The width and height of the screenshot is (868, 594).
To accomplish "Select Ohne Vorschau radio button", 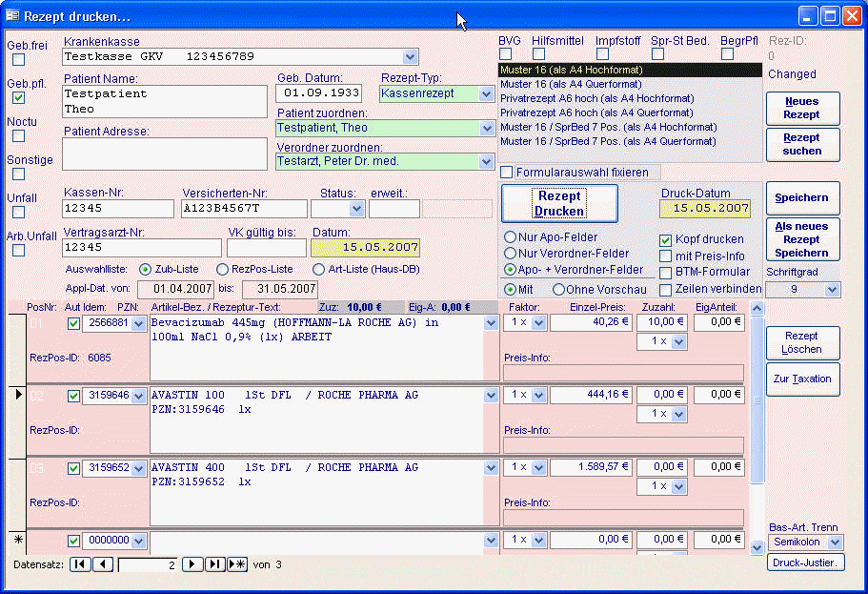I will tap(558, 290).
